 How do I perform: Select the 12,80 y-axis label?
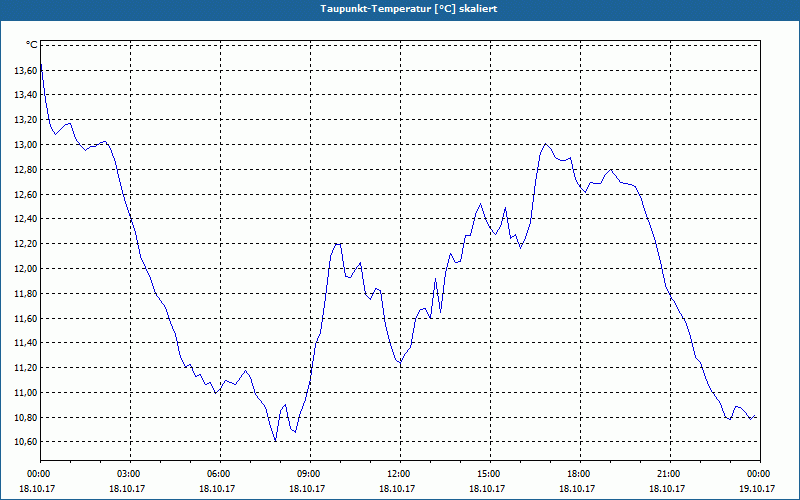(x=26, y=169)
